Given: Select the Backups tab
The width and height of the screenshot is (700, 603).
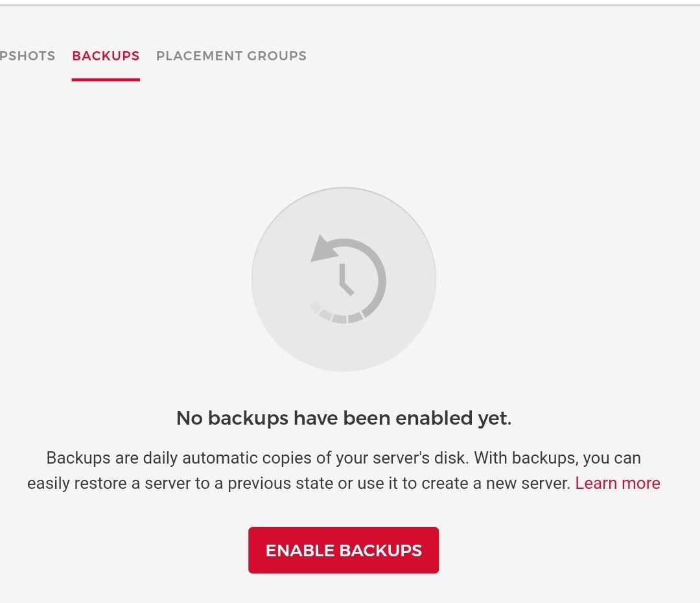Looking at the screenshot, I should coord(106,56).
